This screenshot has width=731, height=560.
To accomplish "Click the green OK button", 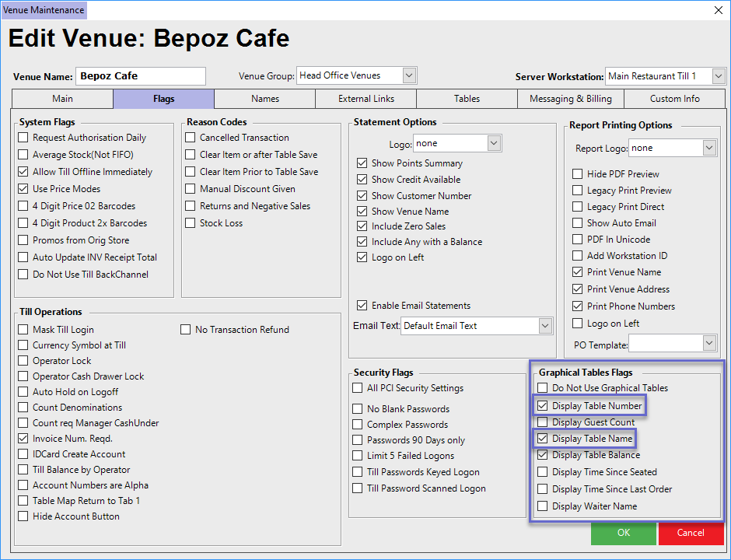I will [x=624, y=533].
